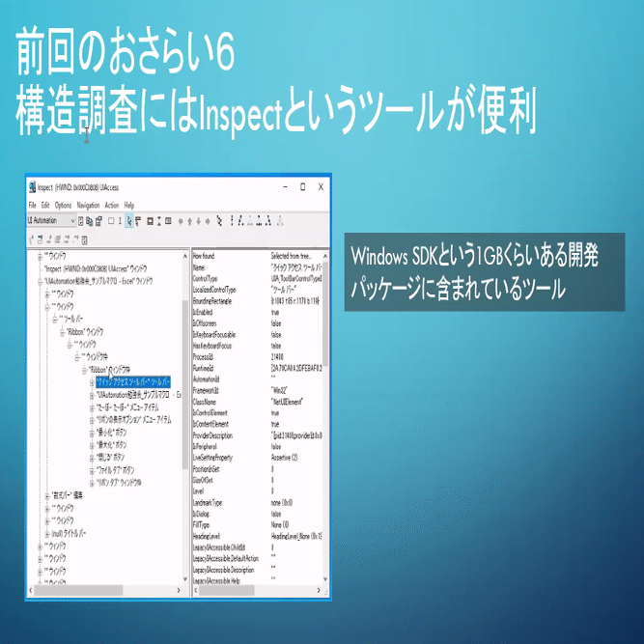Image resolution: width=644 pixels, height=644 pixels.
Task: Select the "クイック アクセス ツール バー" tree node
Action: 133,382
